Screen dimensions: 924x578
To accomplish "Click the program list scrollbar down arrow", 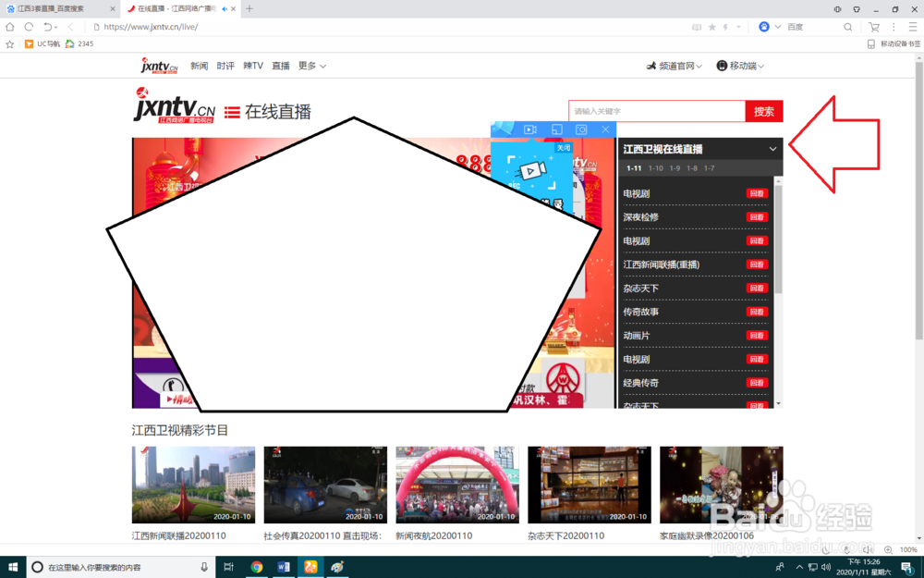I will (778, 403).
